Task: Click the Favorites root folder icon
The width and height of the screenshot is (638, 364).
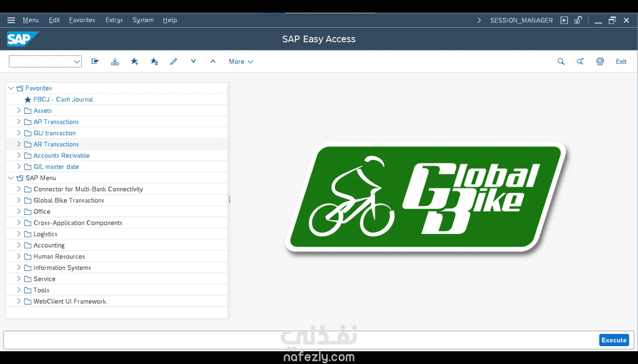Action: point(20,88)
